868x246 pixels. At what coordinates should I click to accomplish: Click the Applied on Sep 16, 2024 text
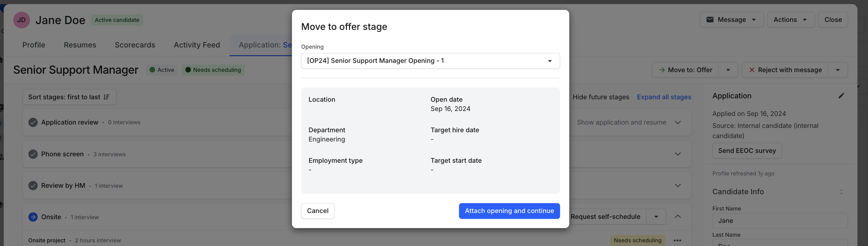pos(749,114)
